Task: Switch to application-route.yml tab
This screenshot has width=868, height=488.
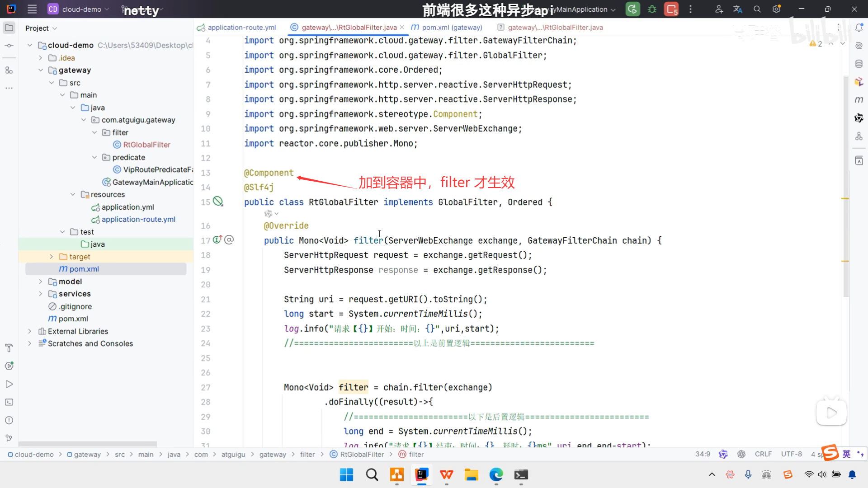Action: [241, 28]
